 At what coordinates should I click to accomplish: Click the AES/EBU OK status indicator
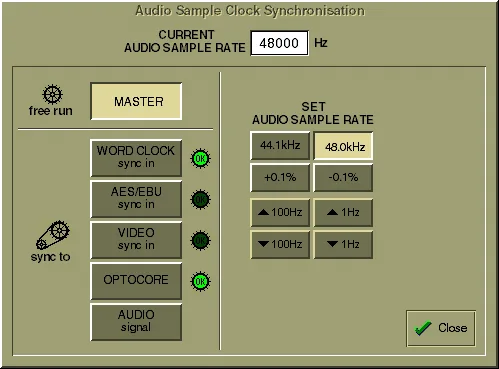coord(200,200)
